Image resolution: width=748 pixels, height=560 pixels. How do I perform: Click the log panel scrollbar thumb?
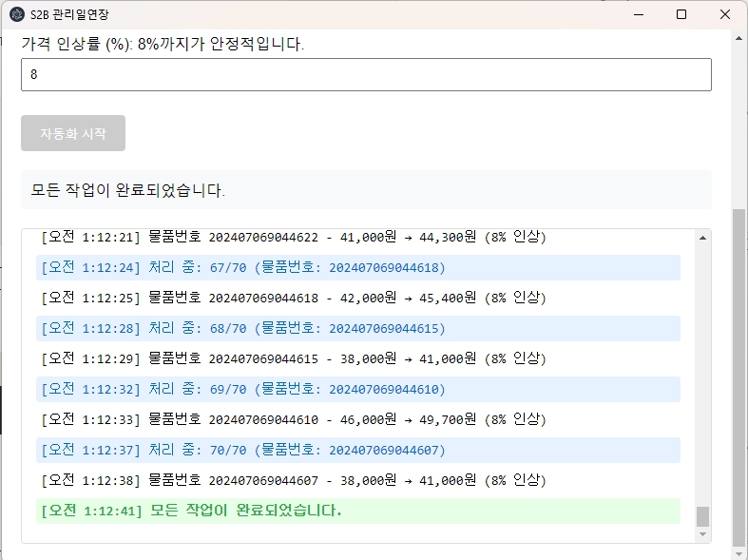coord(703,516)
